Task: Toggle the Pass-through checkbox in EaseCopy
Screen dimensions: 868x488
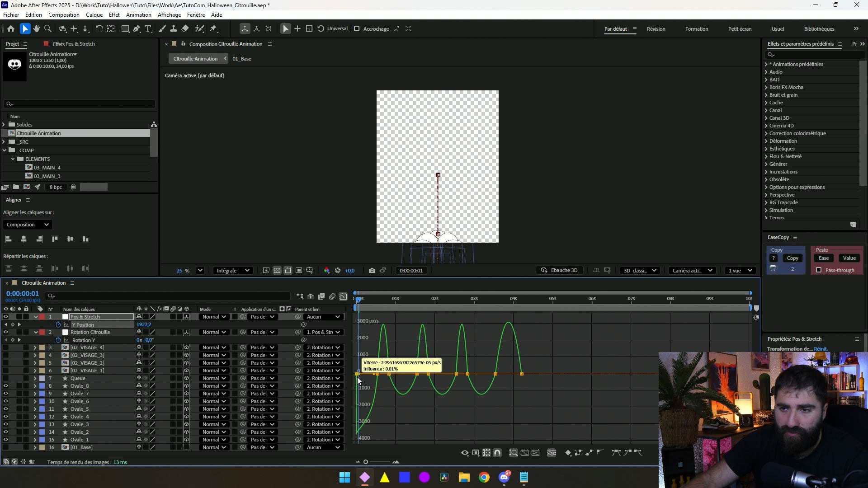Action: [x=819, y=270]
